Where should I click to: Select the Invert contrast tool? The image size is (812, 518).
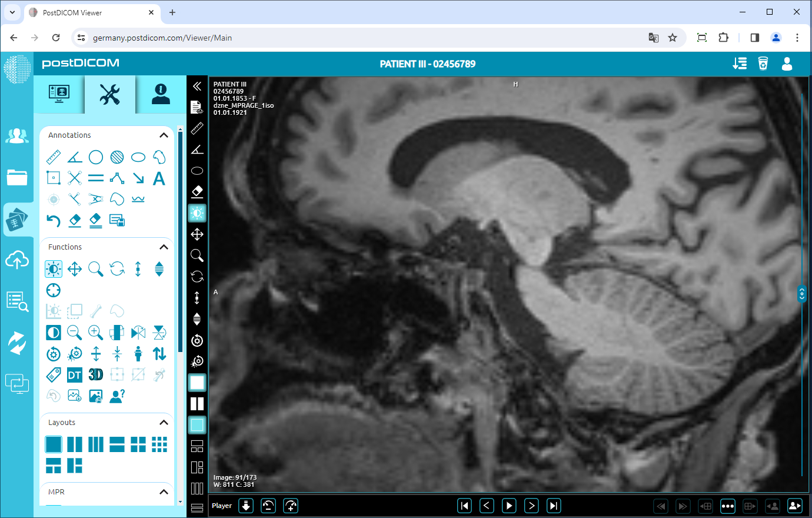53,332
